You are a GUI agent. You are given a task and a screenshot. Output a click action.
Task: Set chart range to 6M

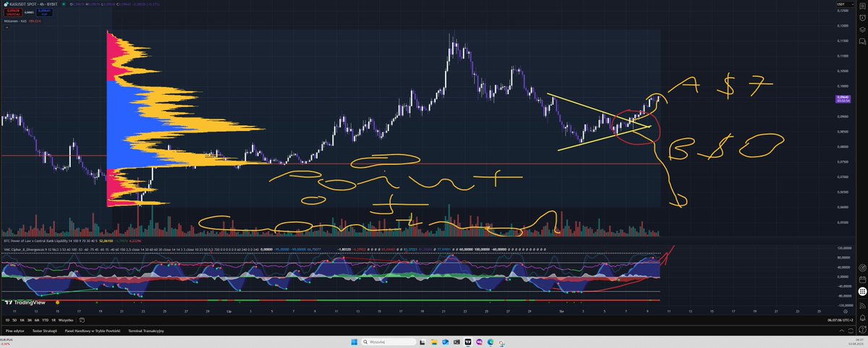click(37, 320)
